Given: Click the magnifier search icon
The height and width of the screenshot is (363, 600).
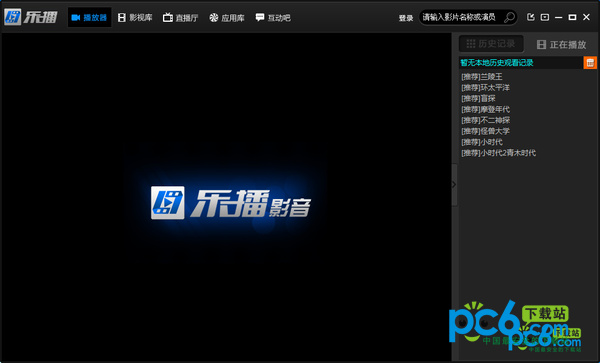Looking at the screenshot, I should coord(509,18).
